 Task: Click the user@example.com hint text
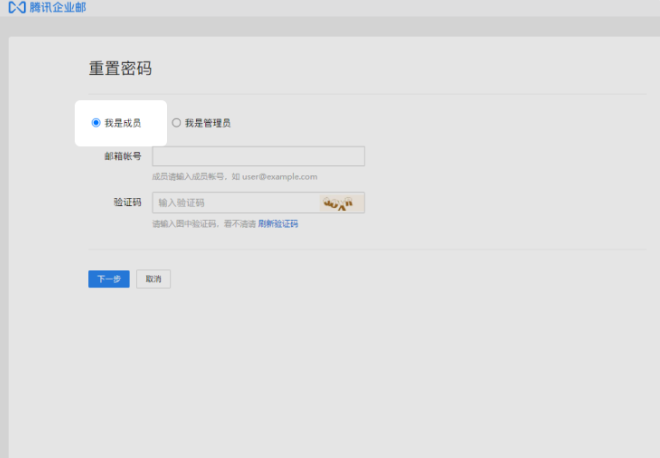pos(280,177)
